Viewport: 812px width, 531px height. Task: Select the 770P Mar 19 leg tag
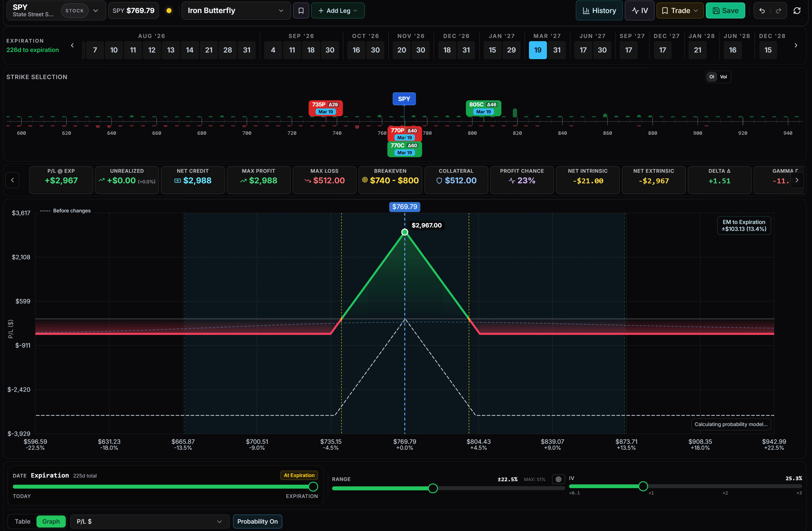click(404, 134)
